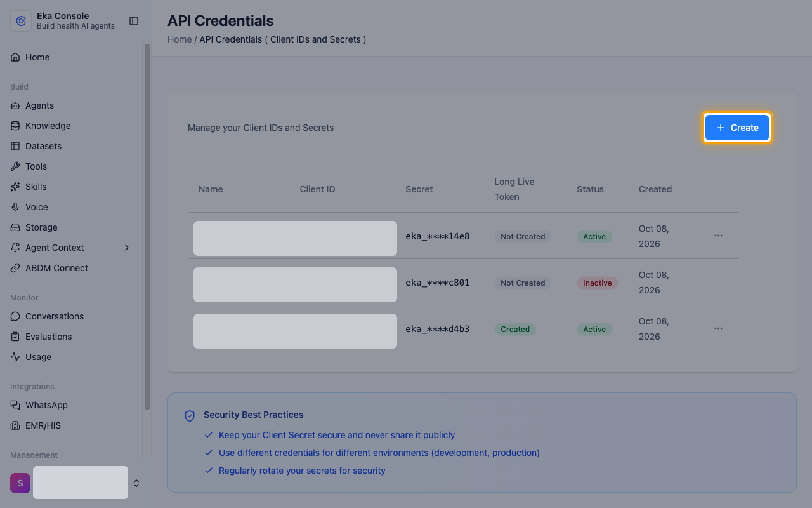Viewport: 812px width, 508px height.
Task: Follow the Home breadcrumb link
Action: click(180, 39)
